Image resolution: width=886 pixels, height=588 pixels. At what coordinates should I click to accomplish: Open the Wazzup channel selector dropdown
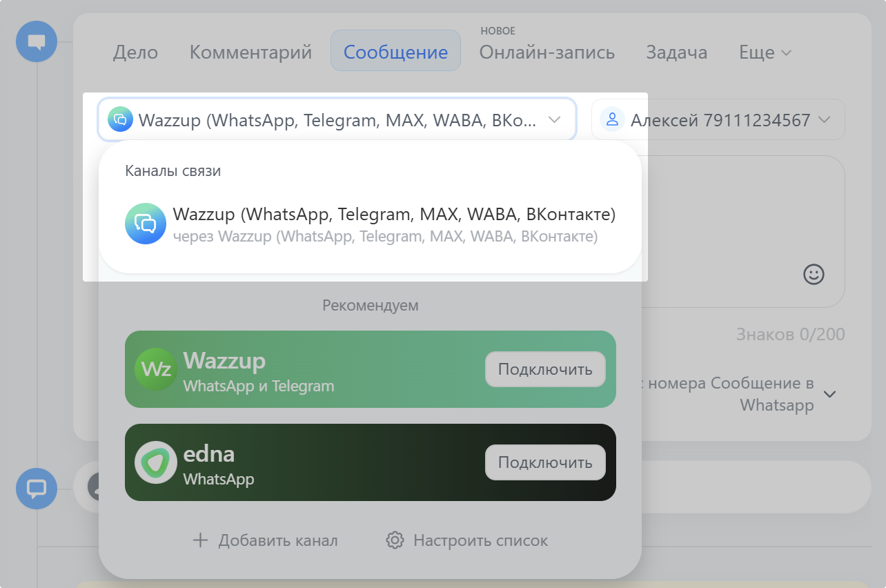point(554,119)
